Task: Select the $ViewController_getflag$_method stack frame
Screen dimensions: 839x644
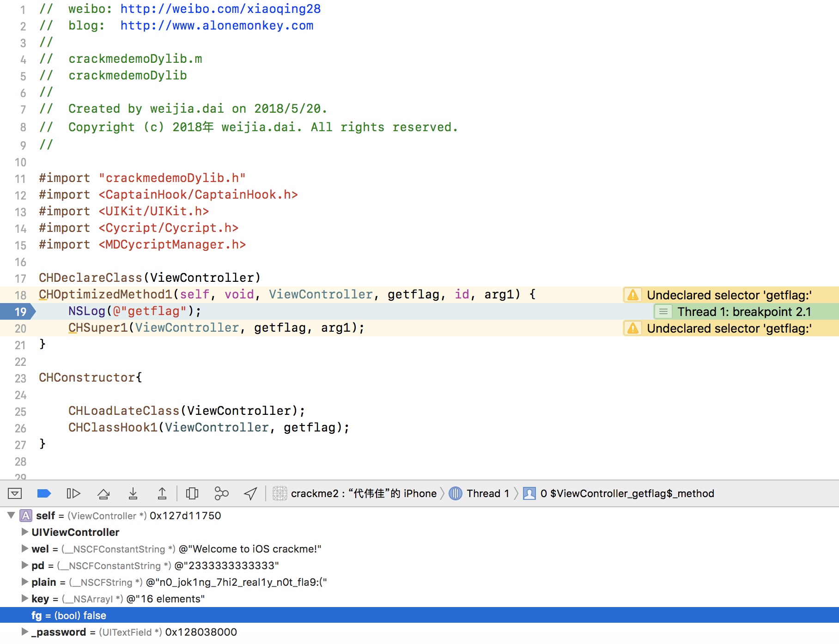Action: coord(626,493)
